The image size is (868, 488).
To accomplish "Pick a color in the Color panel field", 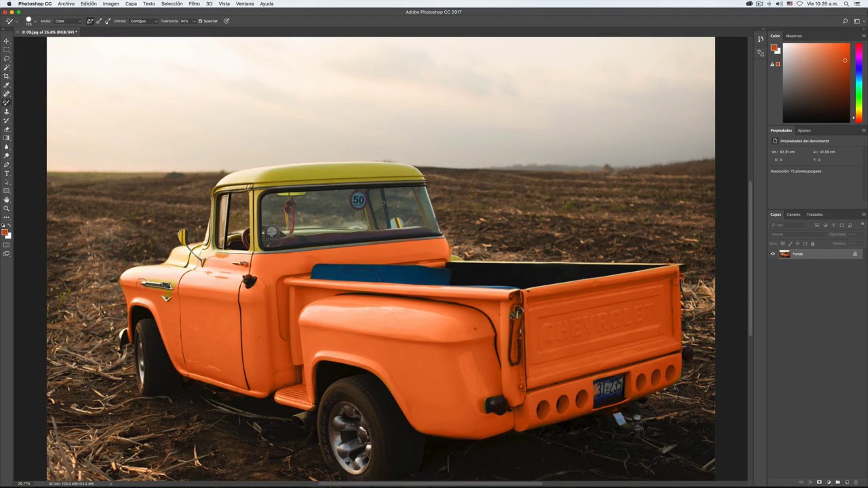I will (816, 83).
